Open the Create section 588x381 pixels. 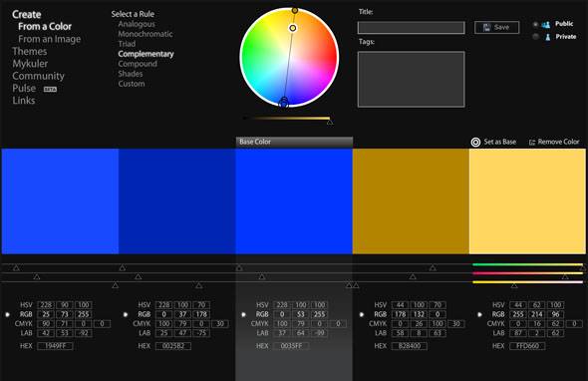coord(26,15)
